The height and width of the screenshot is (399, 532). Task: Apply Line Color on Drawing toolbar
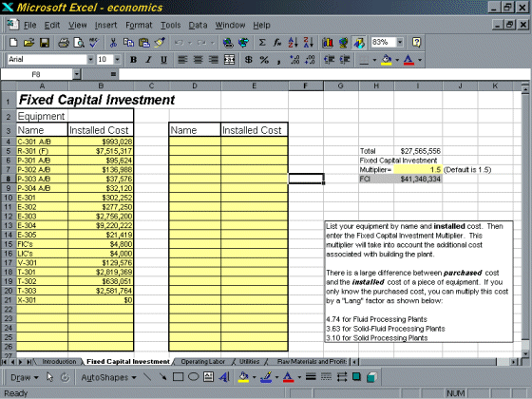[x=267, y=377]
